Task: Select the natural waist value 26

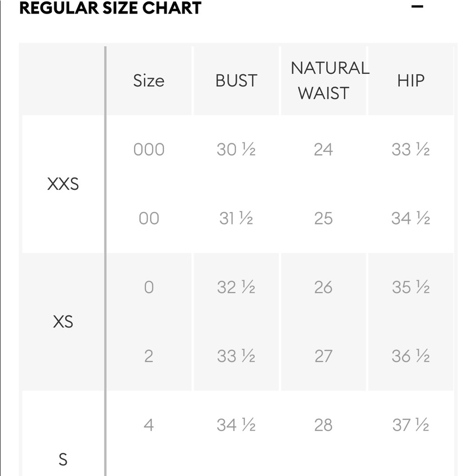Action: (323, 287)
